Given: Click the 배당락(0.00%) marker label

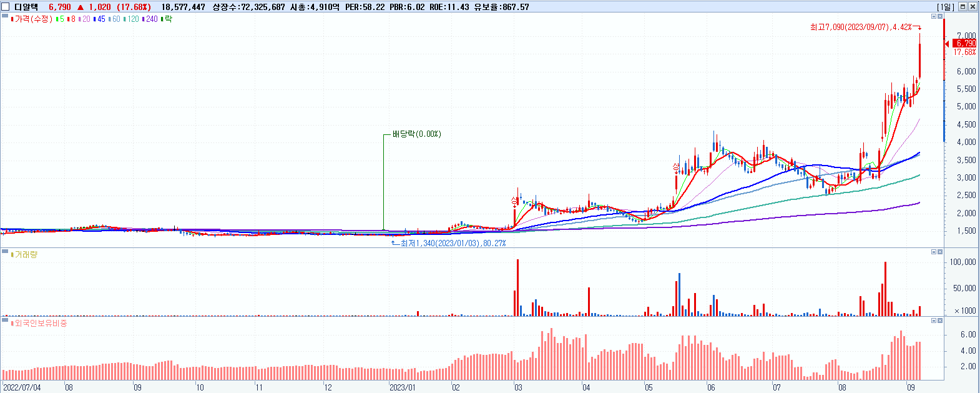Looking at the screenshot, I should (x=416, y=134).
